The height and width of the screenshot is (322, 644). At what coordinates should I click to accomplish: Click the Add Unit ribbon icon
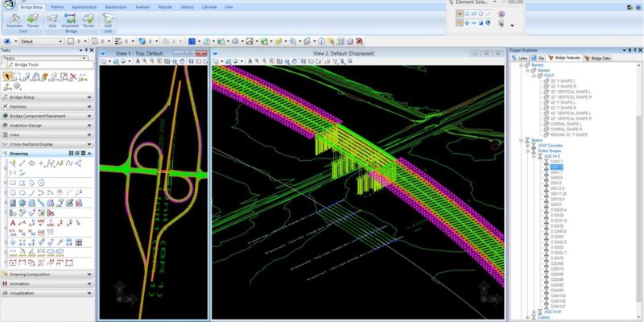click(x=108, y=19)
